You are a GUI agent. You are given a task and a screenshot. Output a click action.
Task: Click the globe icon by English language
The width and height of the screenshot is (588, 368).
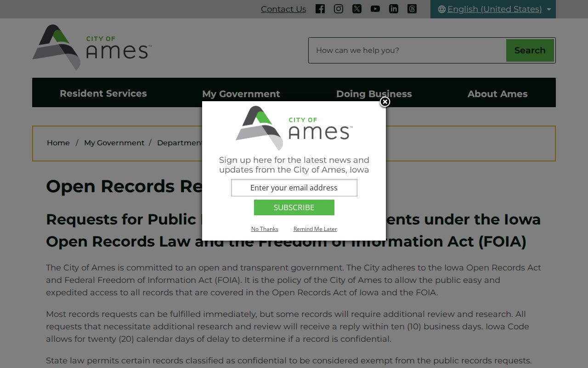pyautogui.click(x=442, y=9)
